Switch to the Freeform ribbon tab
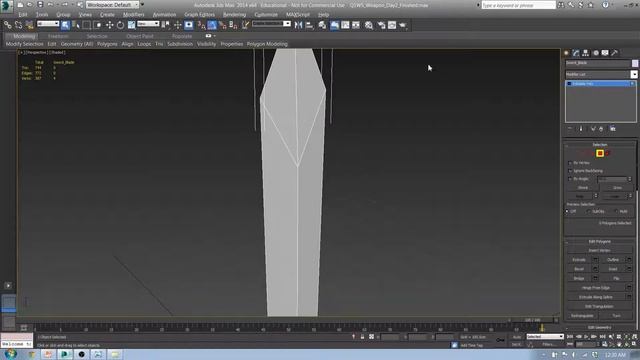The image size is (640, 360). tap(58, 36)
